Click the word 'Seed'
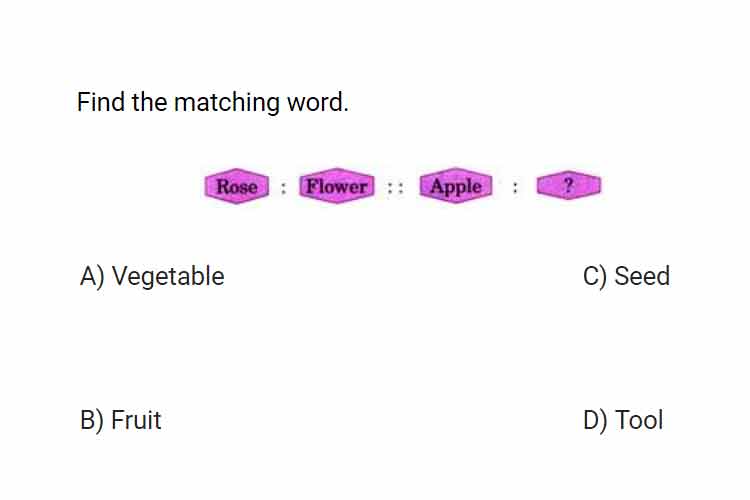This screenshot has width=750, height=500. coord(642,276)
